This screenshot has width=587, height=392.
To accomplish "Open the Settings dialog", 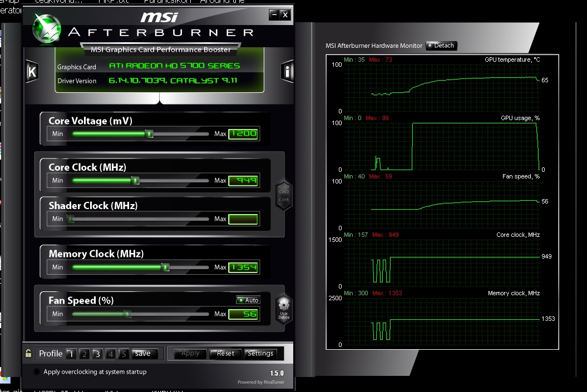I will pos(260,354).
